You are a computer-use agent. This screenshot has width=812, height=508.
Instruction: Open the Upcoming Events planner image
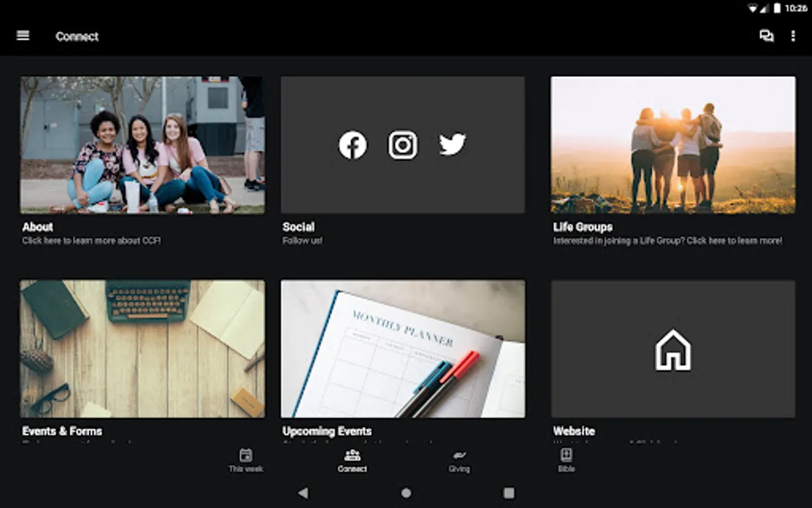click(403, 349)
